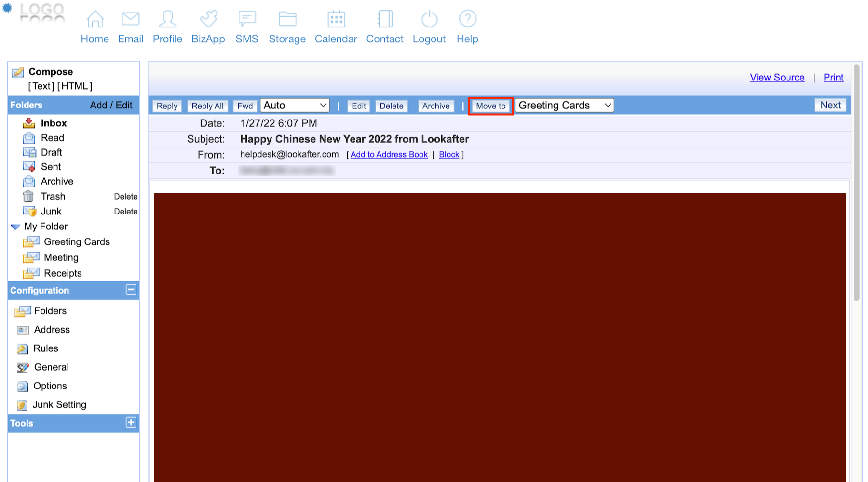The width and height of the screenshot is (868, 482).
Task: Collapse the Configuration section with minus icon
Action: [131, 290]
